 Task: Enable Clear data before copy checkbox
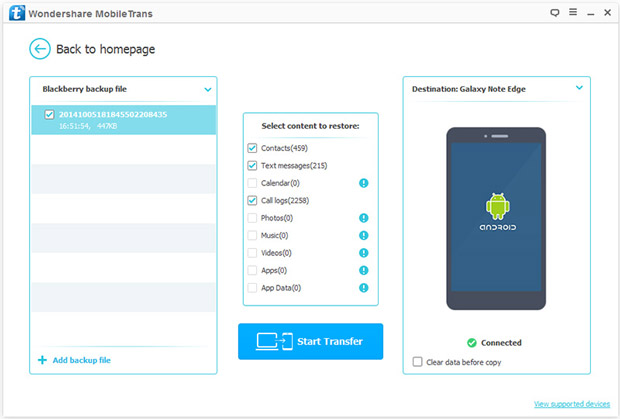coord(417,362)
